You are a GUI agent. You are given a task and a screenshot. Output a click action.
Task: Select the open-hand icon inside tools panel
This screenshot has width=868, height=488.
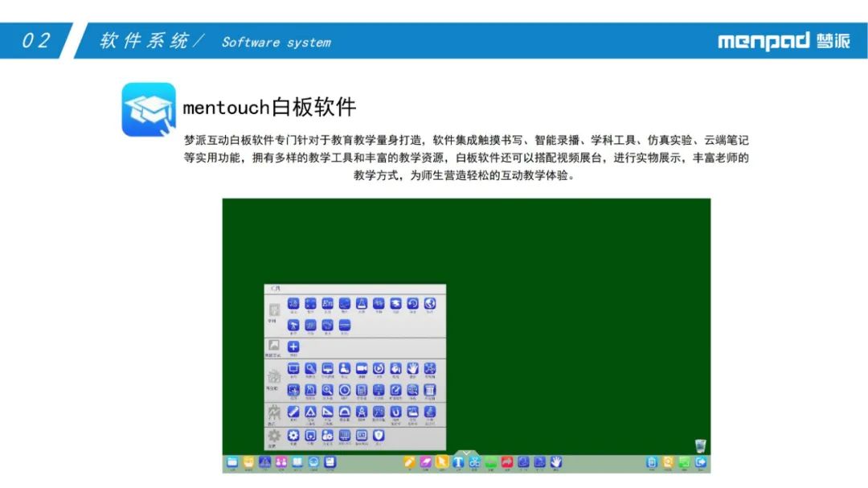click(x=412, y=369)
